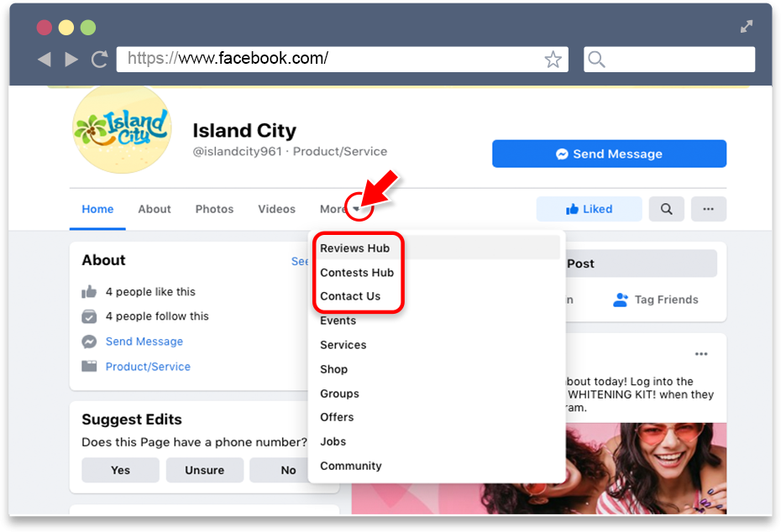Go forward with the browser forward arrow
781x532 pixels.
pyautogui.click(x=71, y=60)
